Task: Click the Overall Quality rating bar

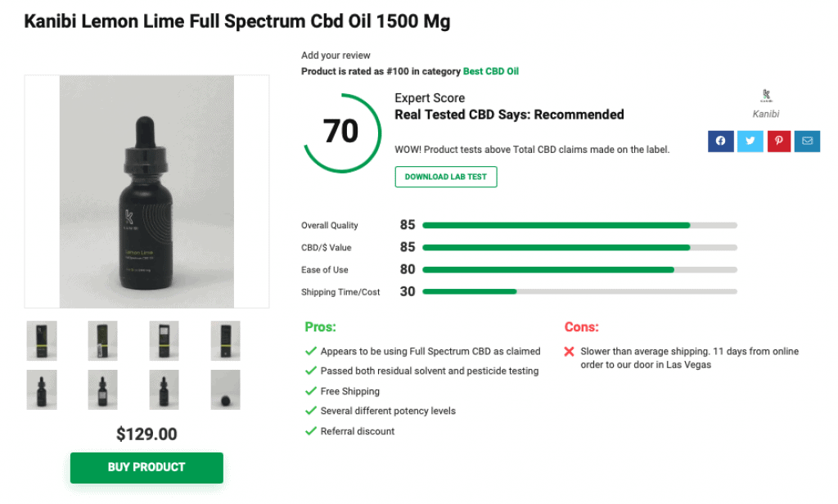Action: pyautogui.click(x=579, y=225)
